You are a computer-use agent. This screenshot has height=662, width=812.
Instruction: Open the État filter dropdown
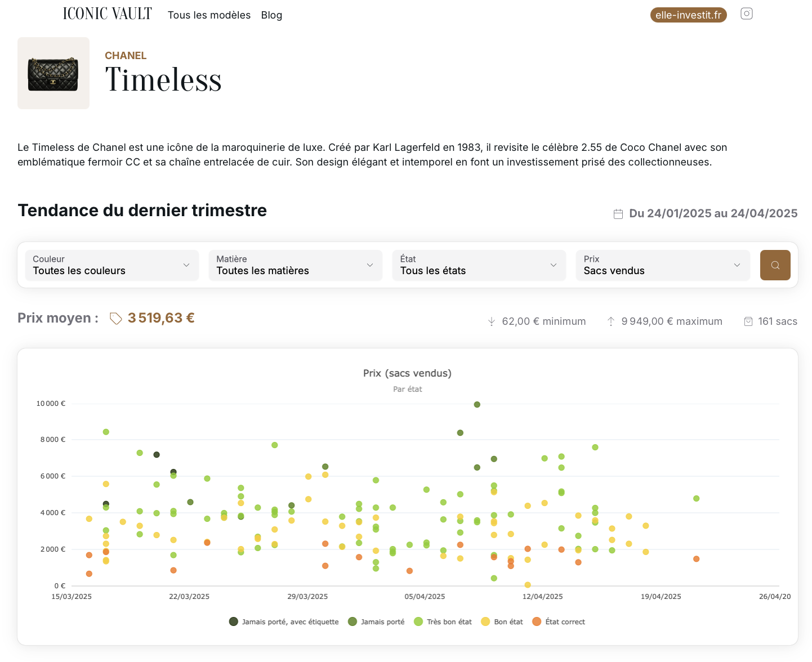coord(479,265)
